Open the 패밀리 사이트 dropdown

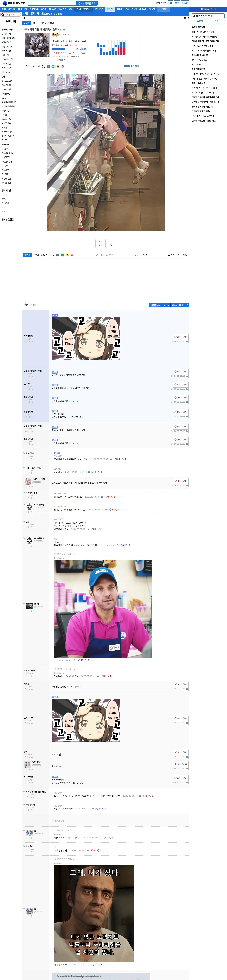coord(208,9)
